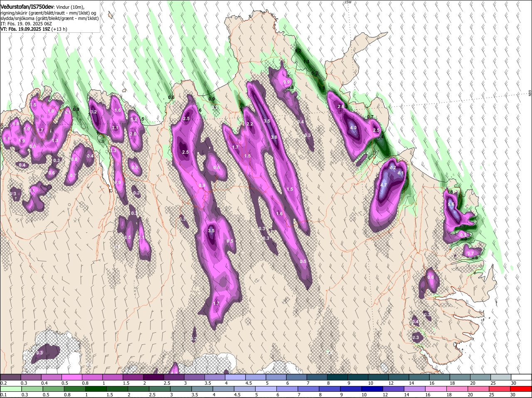532x398 pixels.
Task: Select the 5.6 precipitation value on map
Action: [x=451, y=204]
